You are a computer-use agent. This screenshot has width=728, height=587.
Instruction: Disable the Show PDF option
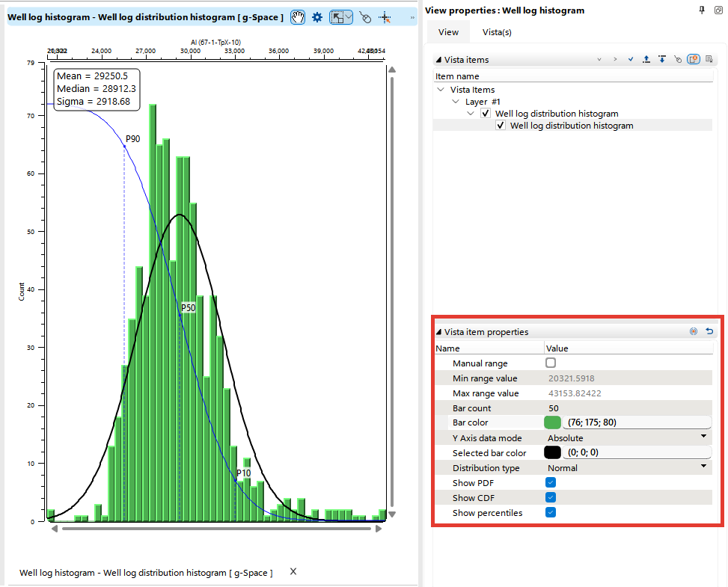click(551, 482)
